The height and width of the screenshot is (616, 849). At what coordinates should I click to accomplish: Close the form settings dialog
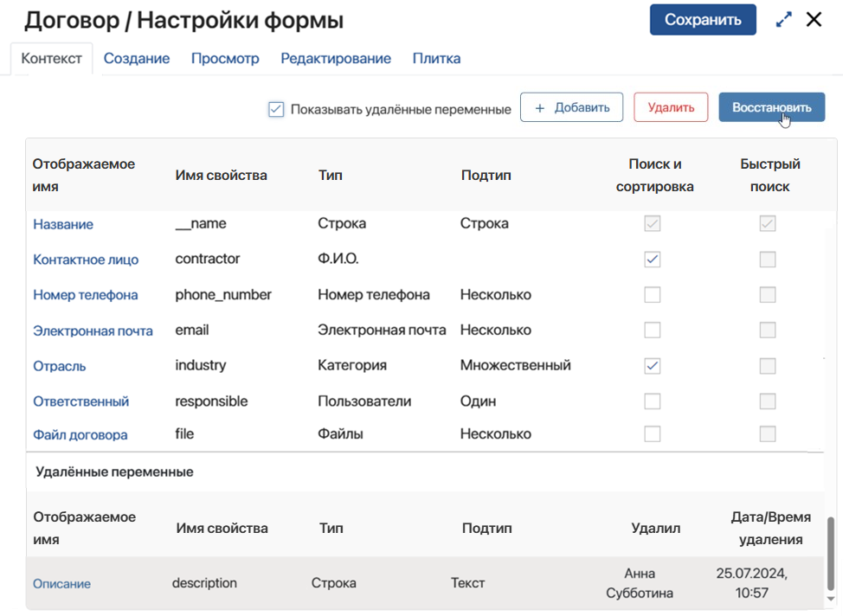814,20
